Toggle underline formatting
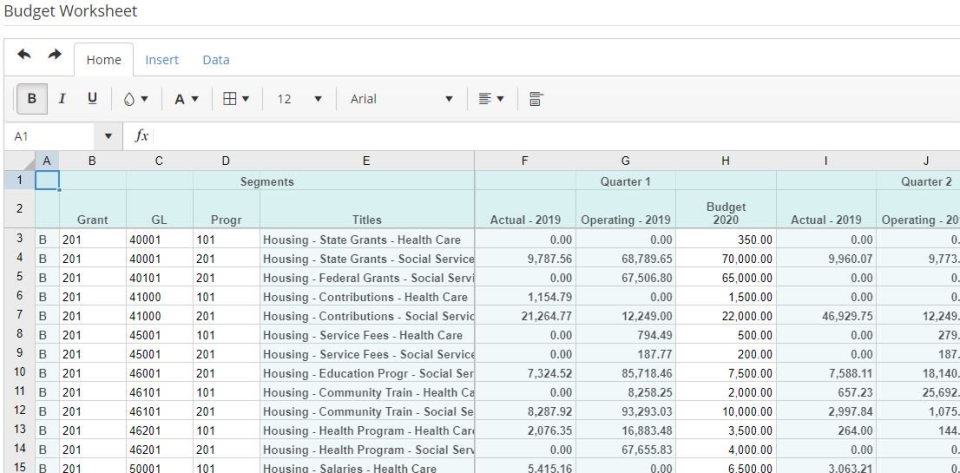Image resolution: width=960 pixels, height=473 pixels. point(92,100)
